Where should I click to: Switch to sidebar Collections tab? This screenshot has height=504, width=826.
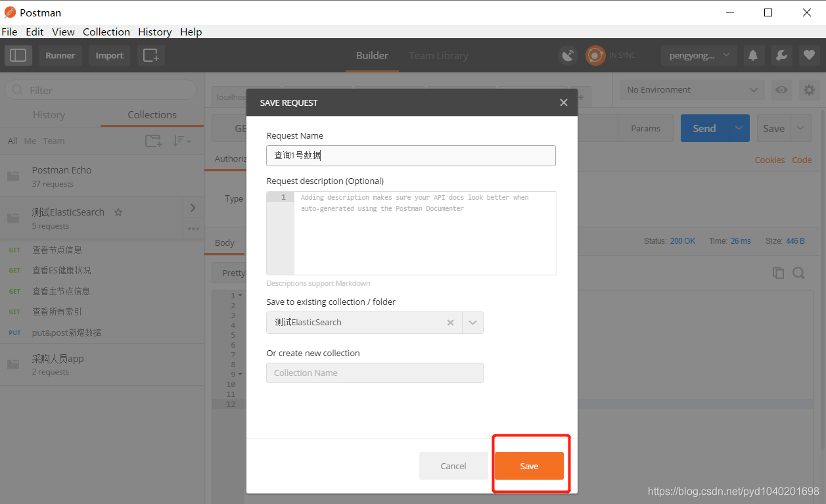point(152,114)
